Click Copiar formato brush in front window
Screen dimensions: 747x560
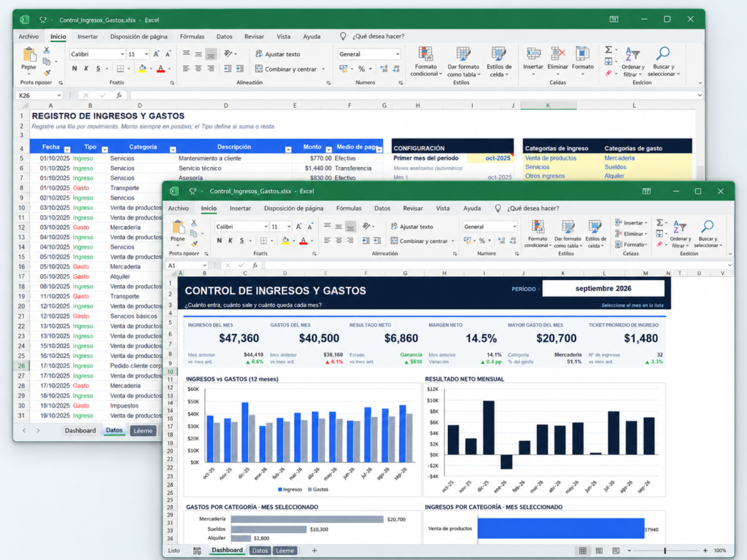pos(194,244)
